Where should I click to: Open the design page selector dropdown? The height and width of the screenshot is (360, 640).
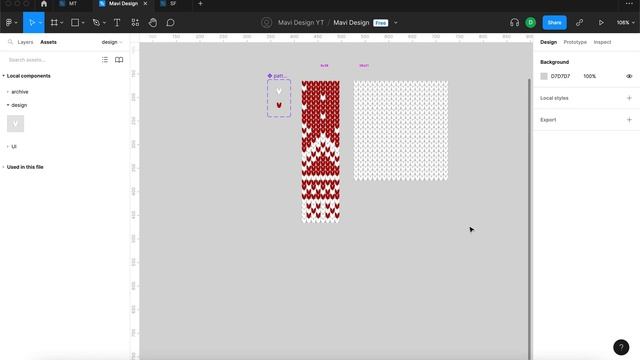point(112,42)
